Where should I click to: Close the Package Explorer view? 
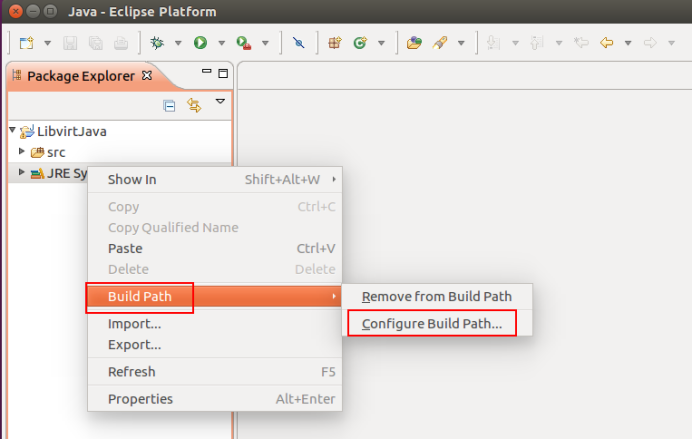pos(147,75)
